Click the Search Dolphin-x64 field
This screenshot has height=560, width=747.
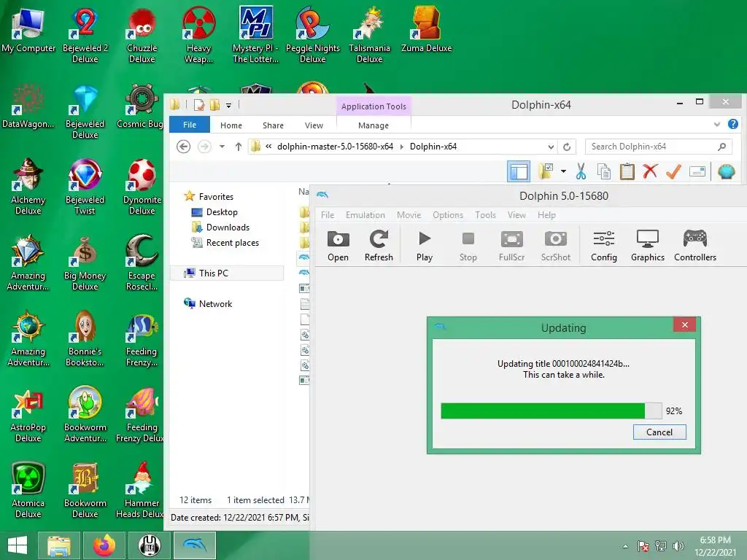pyautogui.click(x=658, y=147)
